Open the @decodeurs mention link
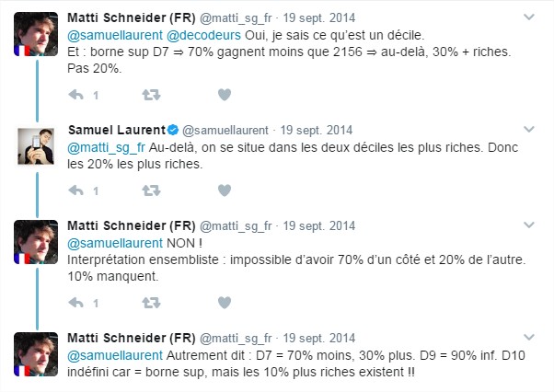 (203, 35)
